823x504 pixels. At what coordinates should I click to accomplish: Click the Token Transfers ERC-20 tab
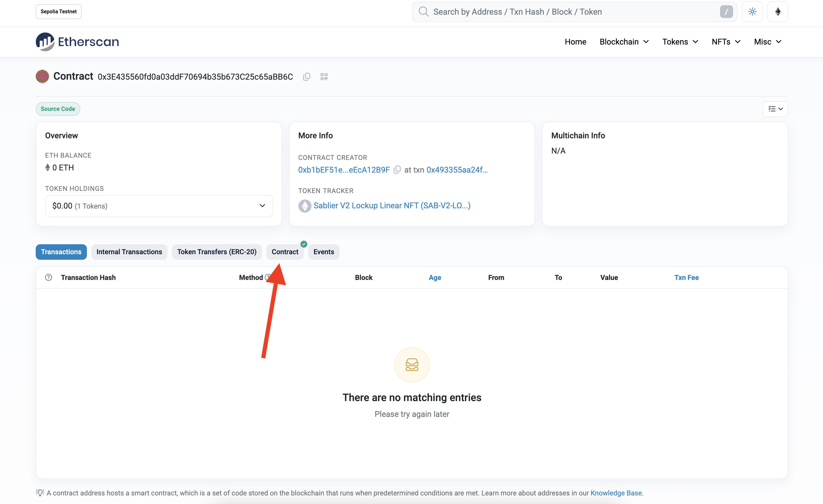pyautogui.click(x=216, y=251)
